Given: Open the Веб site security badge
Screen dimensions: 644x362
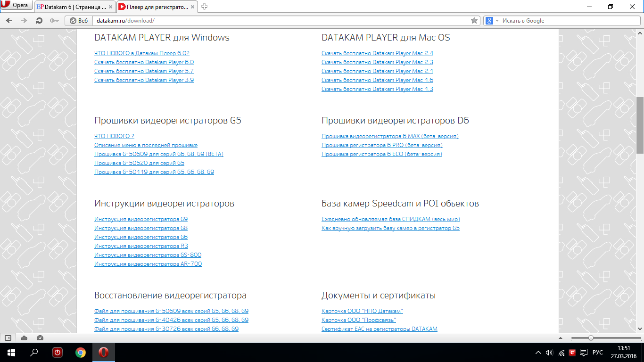Looking at the screenshot, I should tap(79, 21).
